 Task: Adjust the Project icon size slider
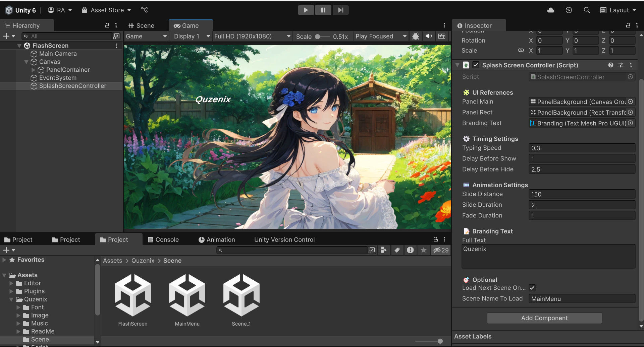pos(440,341)
